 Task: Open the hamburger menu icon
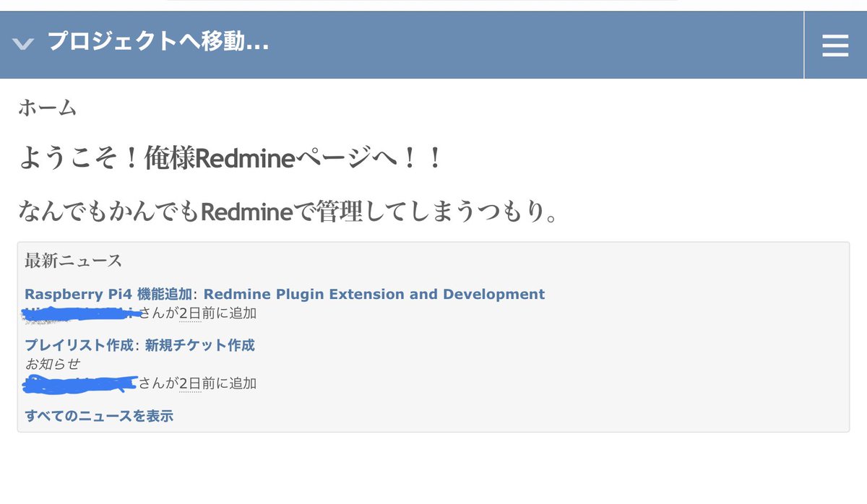pyautogui.click(x=835, y=45)
